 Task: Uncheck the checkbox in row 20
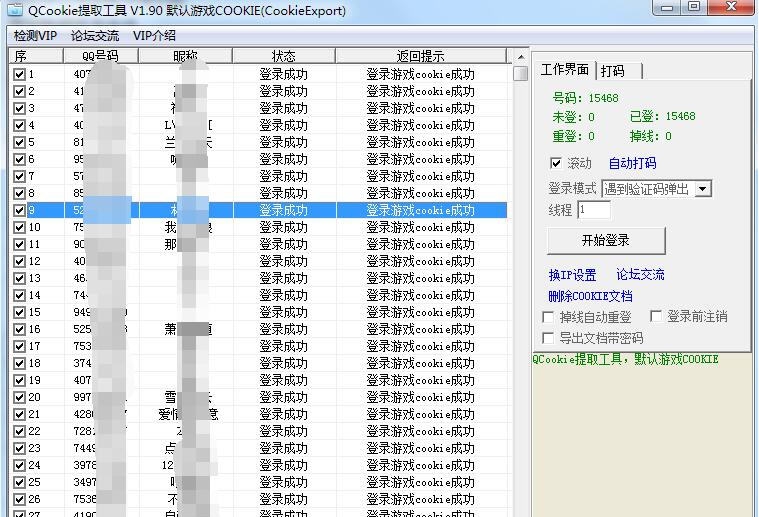pos(19,397)
